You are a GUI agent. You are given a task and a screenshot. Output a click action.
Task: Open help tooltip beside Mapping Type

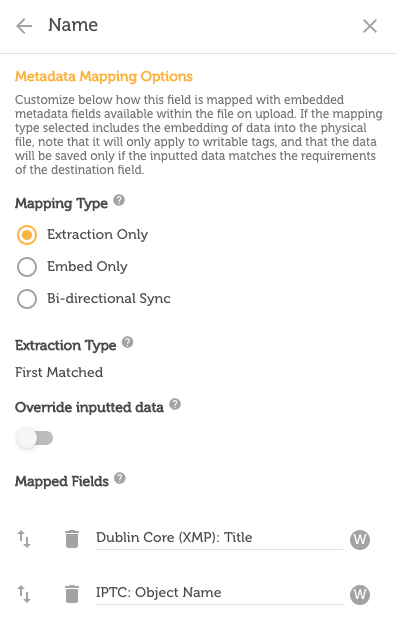119,201
